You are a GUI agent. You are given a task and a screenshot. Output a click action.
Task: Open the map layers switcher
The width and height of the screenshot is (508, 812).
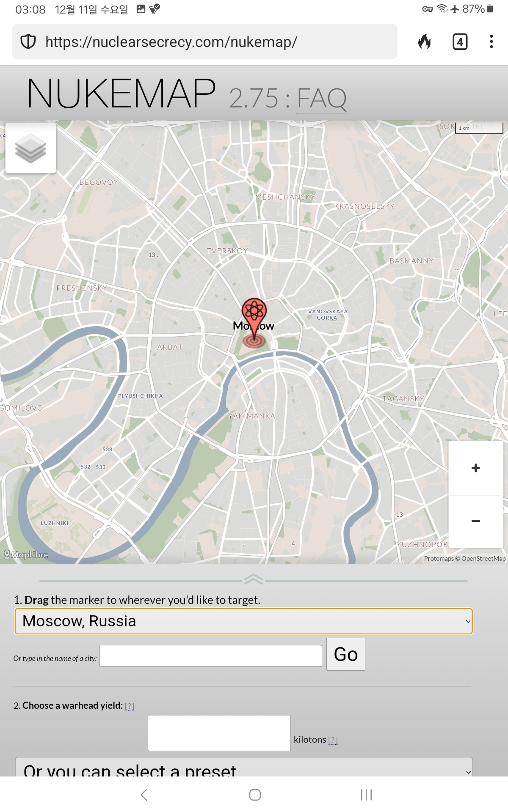[30, 148]
